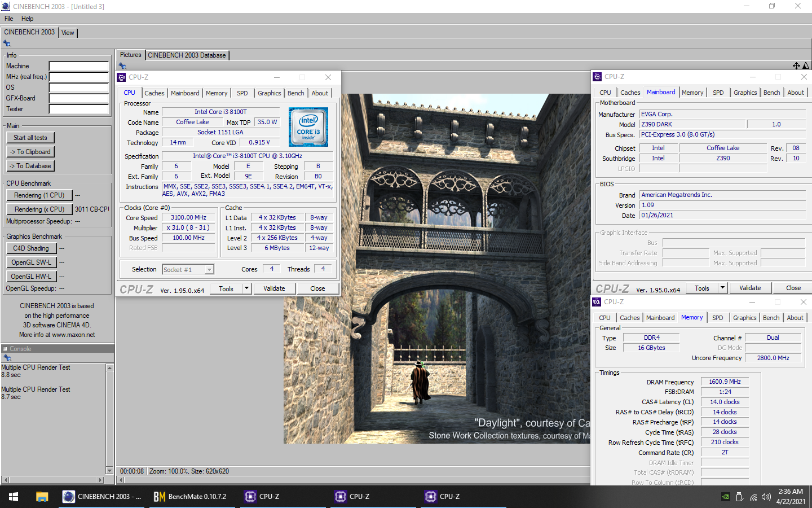Click the Machine input field
812x508 pixels.
[x=79, y=66]
